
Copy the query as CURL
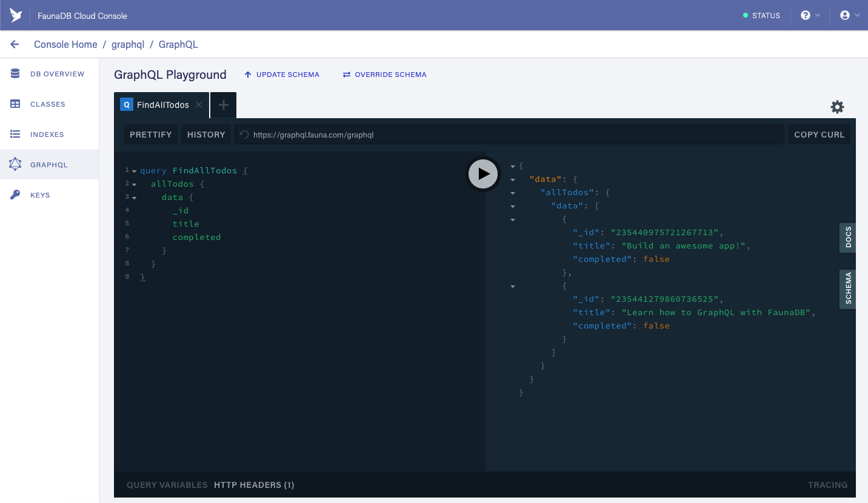[x=819, y=135]
